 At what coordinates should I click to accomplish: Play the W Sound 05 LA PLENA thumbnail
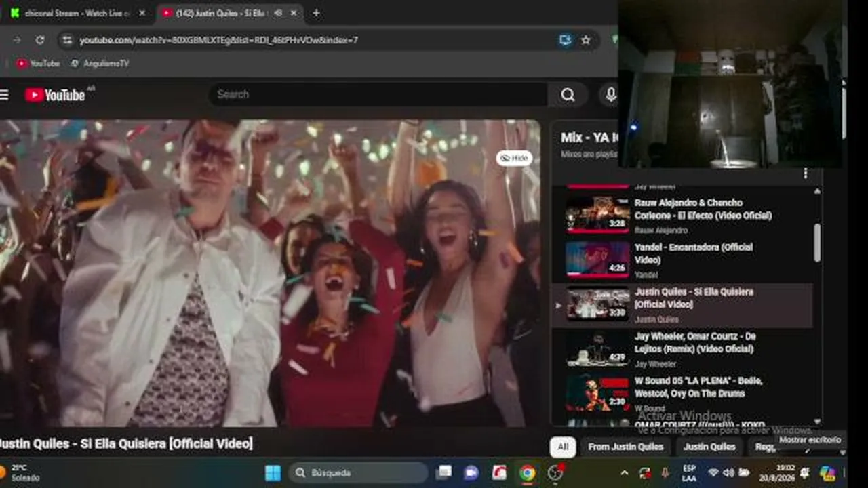pyautogui.click(x=597, y=394)
